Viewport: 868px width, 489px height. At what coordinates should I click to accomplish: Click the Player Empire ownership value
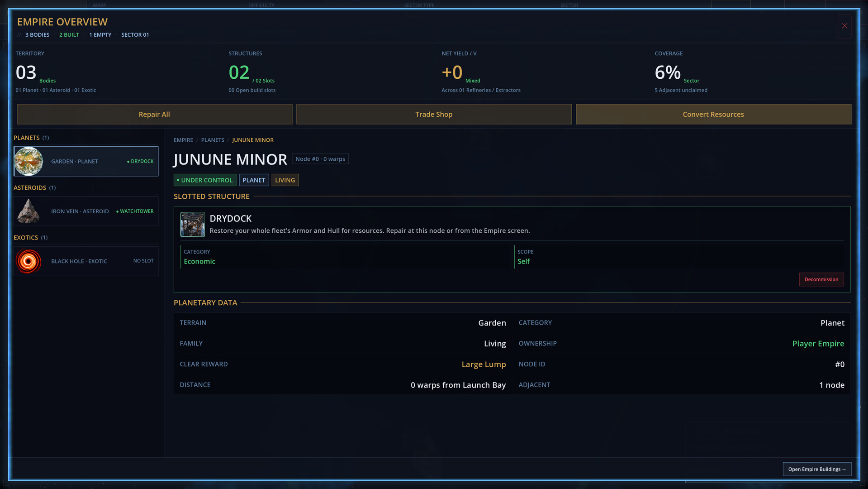click(x=818, y=343)
